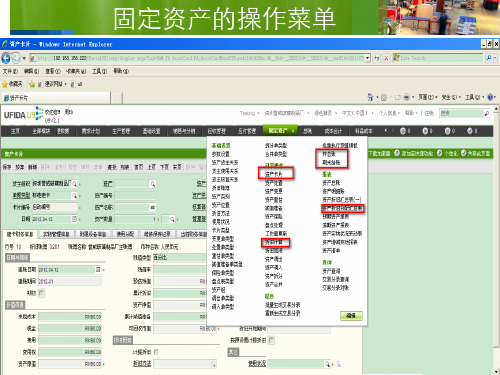Go back with the IE Back arrow
The height and width of the screenshot is (375, 500).
[x=6, y=58]
